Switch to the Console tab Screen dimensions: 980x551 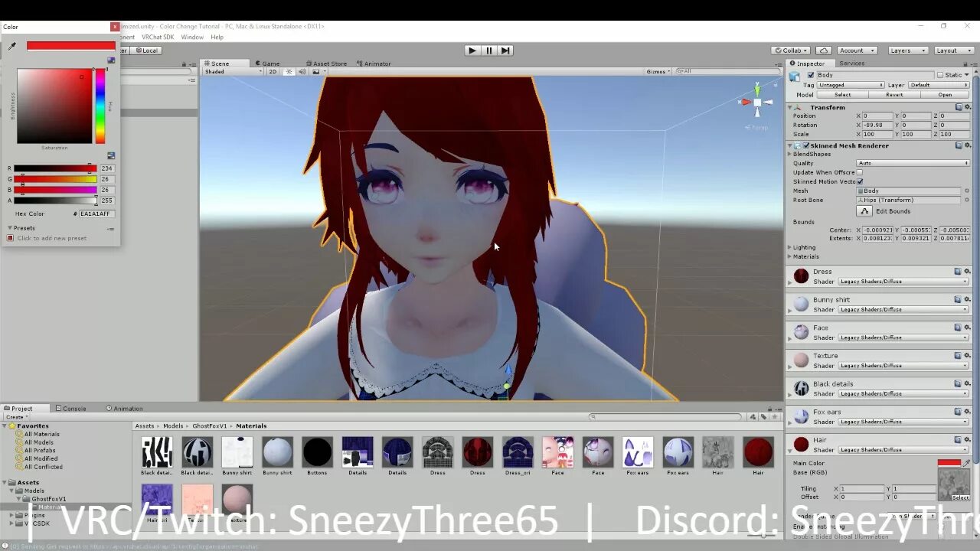(70, 408)
